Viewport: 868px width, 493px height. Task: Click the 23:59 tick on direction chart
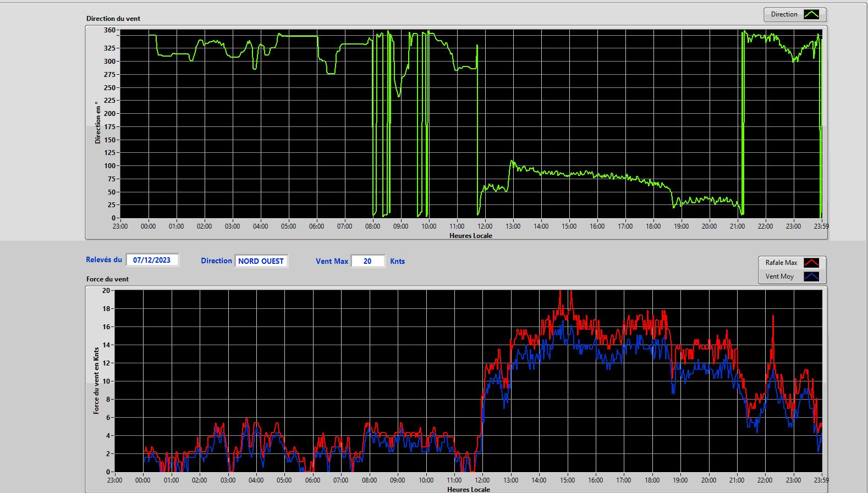821,226
